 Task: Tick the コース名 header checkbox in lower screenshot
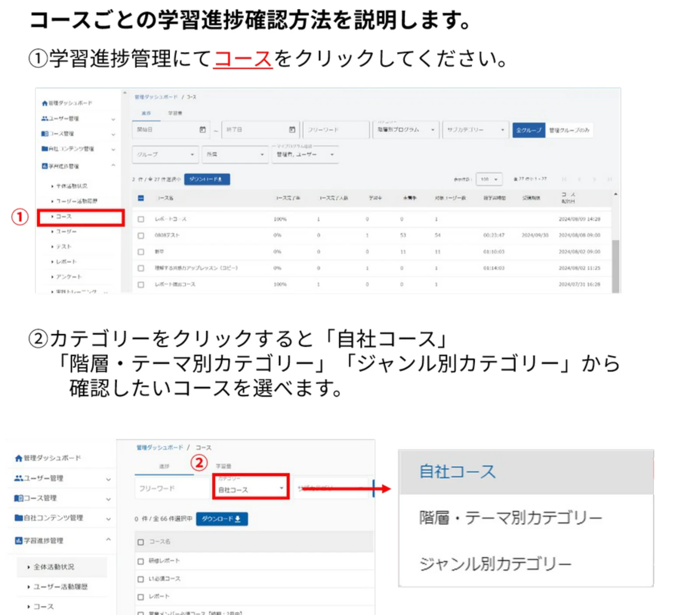pos(140,542)
